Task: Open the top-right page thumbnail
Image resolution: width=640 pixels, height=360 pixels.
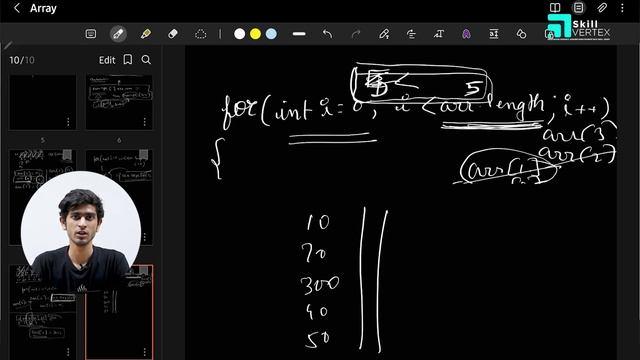Action: (119, 102)
